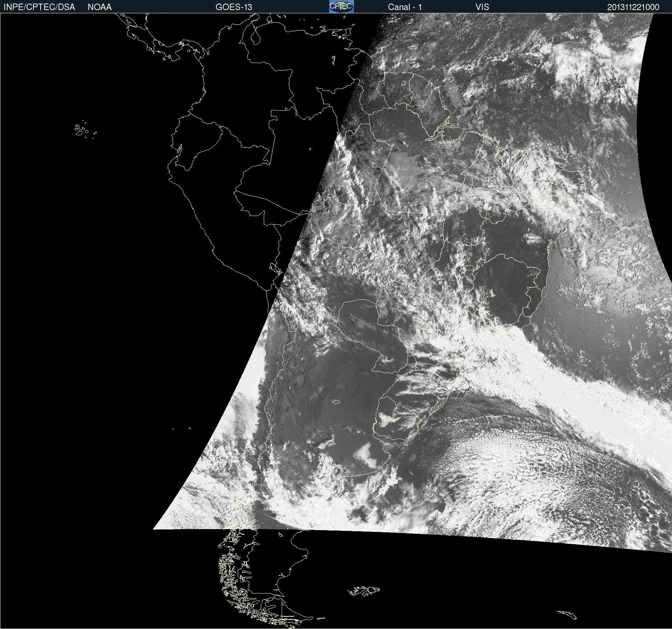Click the NOAA label in header
The width and height of the screenshot is (672, 629).
(x=100, y=7)
